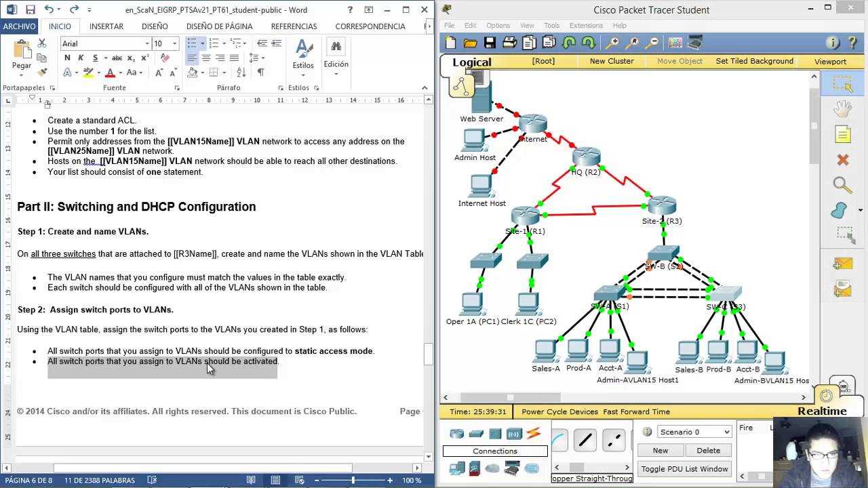Click Toggle PDU List Window button
Screen dimensions: 868x488
[685, 469]
